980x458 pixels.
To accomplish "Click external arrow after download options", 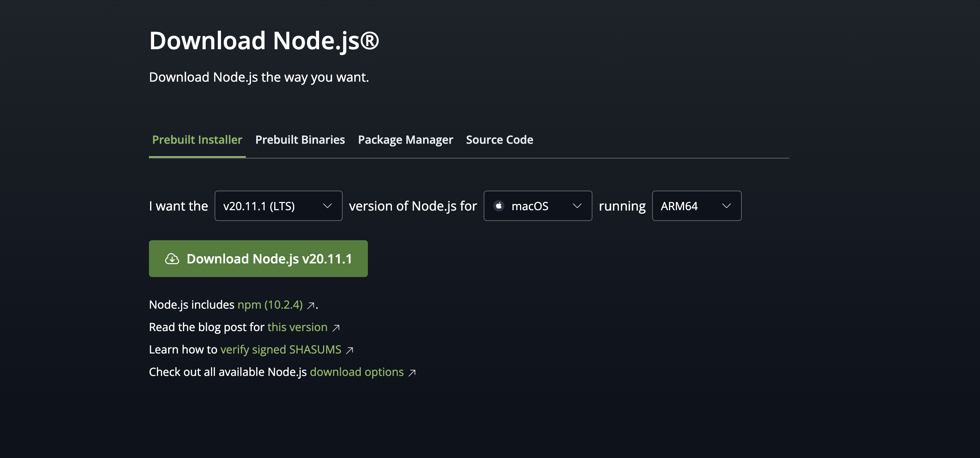I will tap(412, 373).
